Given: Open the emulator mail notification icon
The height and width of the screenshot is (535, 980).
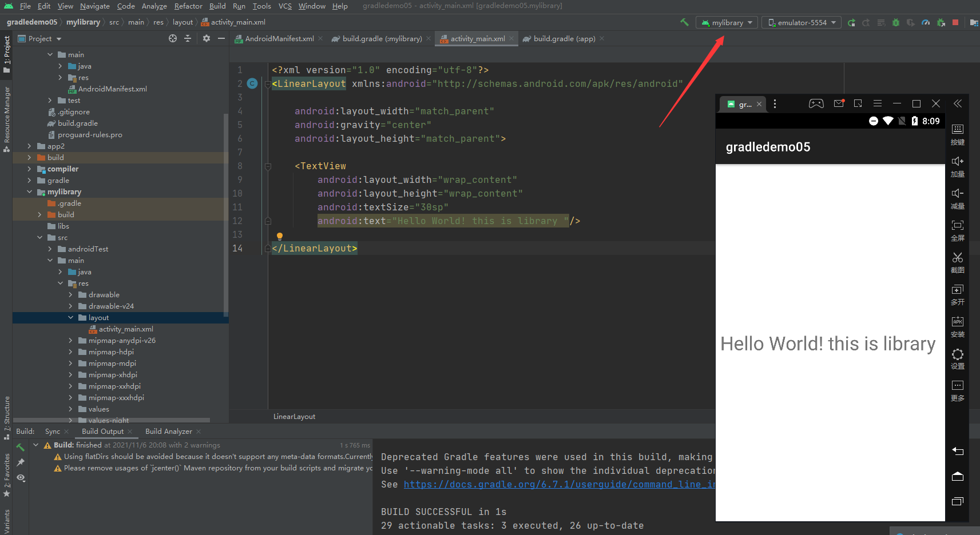Looking at the screenshot, I should pyautogui.click(x=839, y=103).
